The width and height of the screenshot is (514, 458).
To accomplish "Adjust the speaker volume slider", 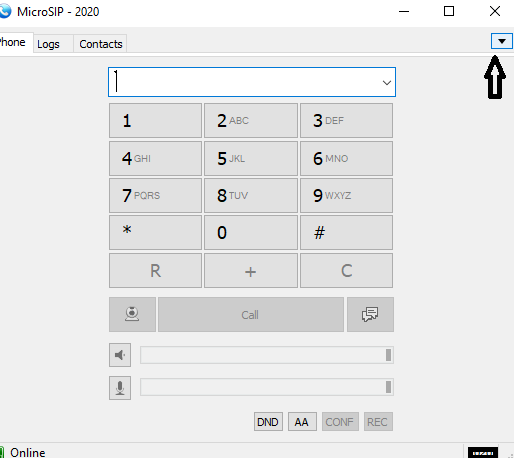I will (267, 355).
